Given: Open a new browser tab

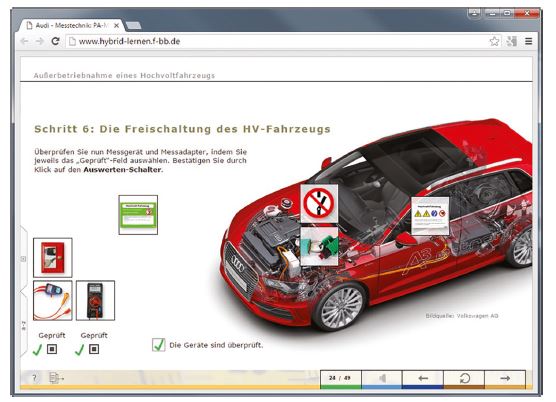Looking at the screenshot, I should pyautogui.click(x=133, y=26).
